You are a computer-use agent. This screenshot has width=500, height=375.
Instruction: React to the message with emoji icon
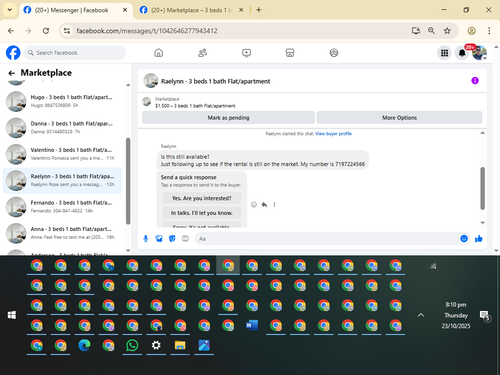click(254, 205)
